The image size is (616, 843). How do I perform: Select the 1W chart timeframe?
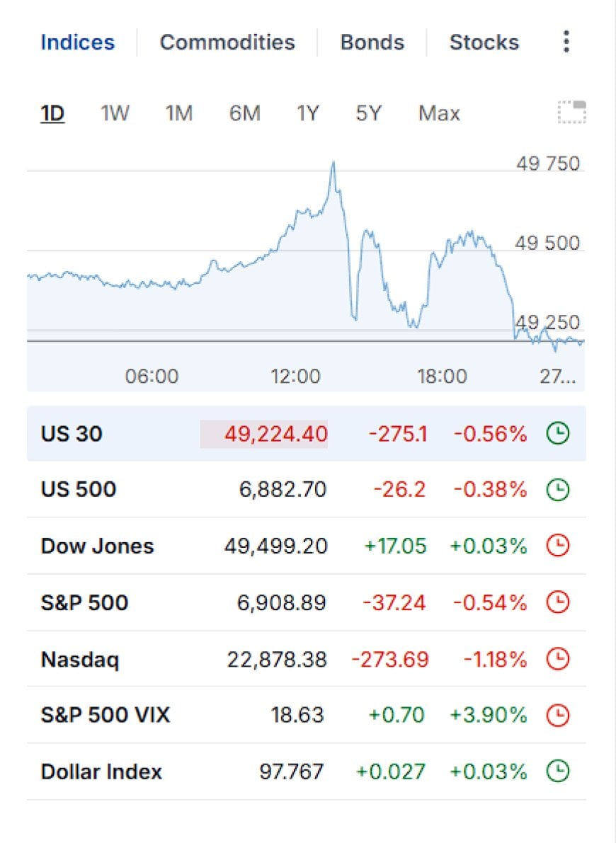click(x=115, y=113)
